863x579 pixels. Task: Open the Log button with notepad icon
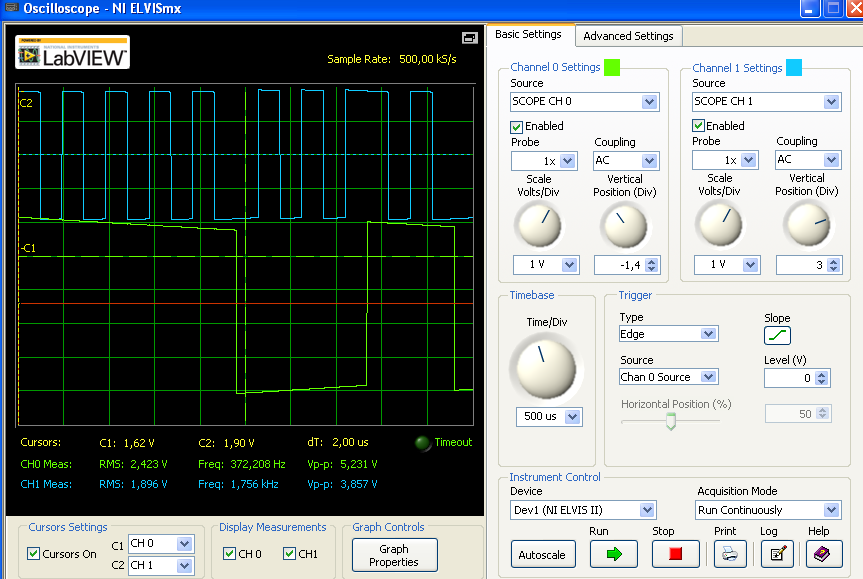pos(777,554)
